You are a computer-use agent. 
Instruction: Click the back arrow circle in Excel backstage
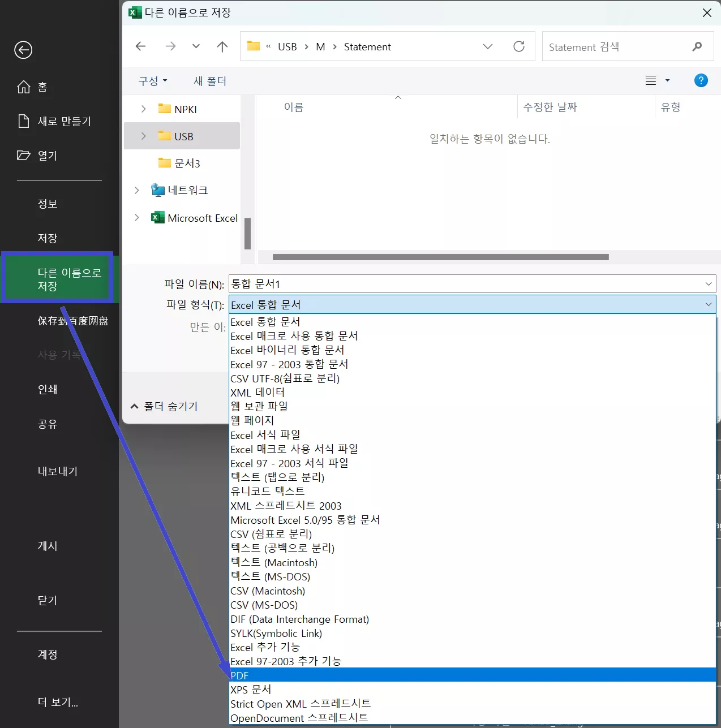tap(23, 50)
